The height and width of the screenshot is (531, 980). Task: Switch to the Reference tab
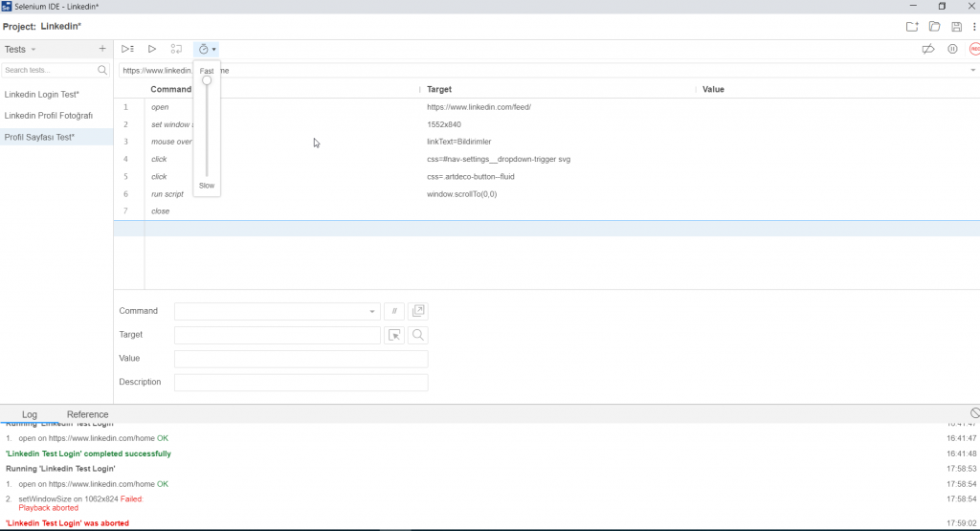87,414
